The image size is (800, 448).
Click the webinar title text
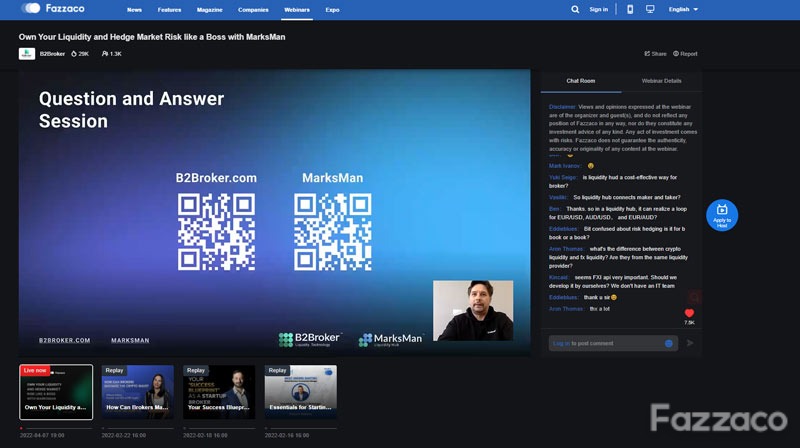point(152,37)
